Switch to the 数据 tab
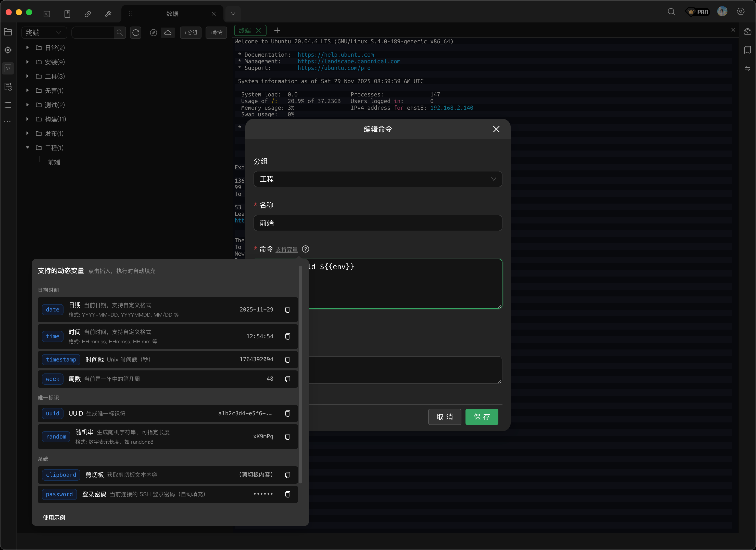 point(172,14)
